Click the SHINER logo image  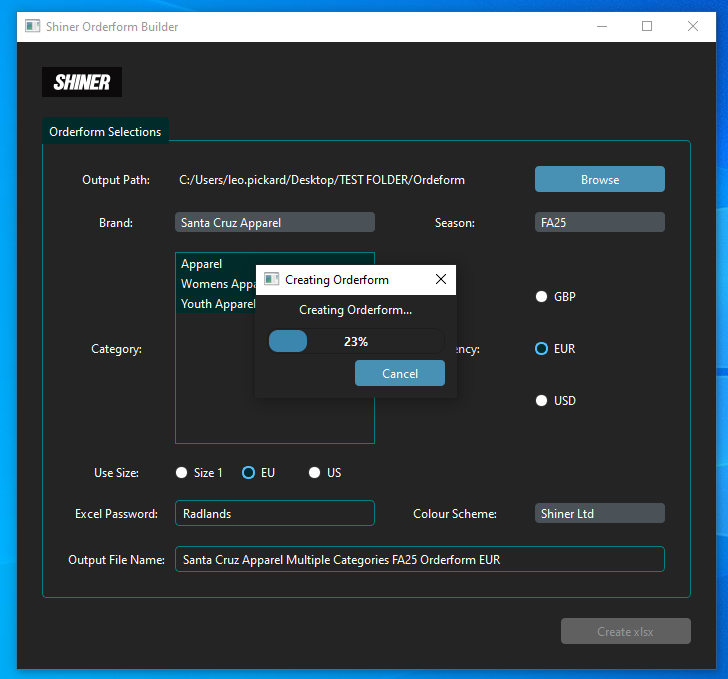coord(82,82)
